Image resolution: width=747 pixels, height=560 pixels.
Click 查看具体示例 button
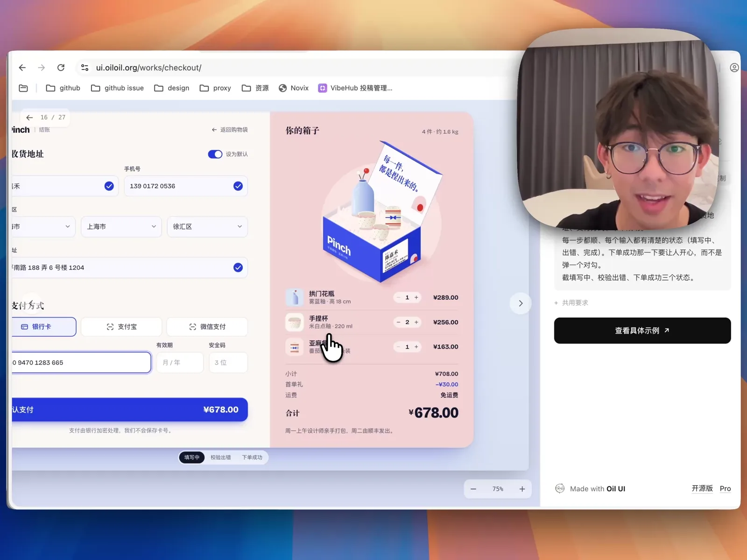(x=642, y=330)
